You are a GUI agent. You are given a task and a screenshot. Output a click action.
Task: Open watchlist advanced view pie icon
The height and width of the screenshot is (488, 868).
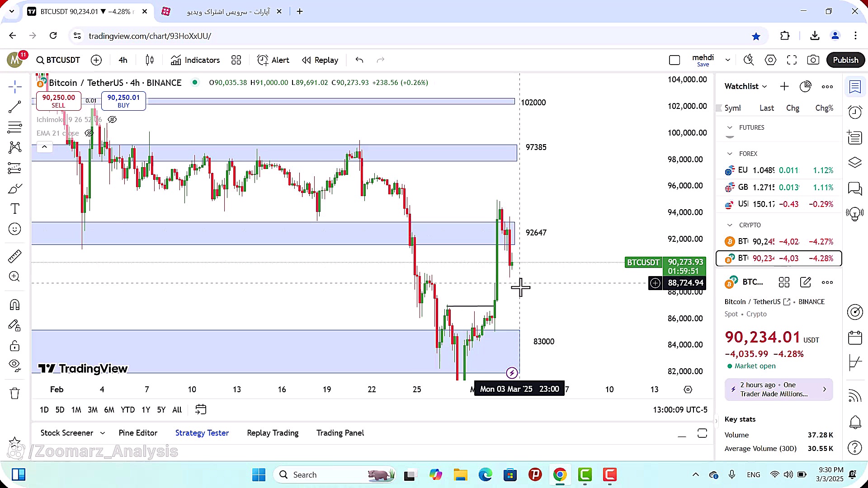pyautogui.click(x=806, y=86)
